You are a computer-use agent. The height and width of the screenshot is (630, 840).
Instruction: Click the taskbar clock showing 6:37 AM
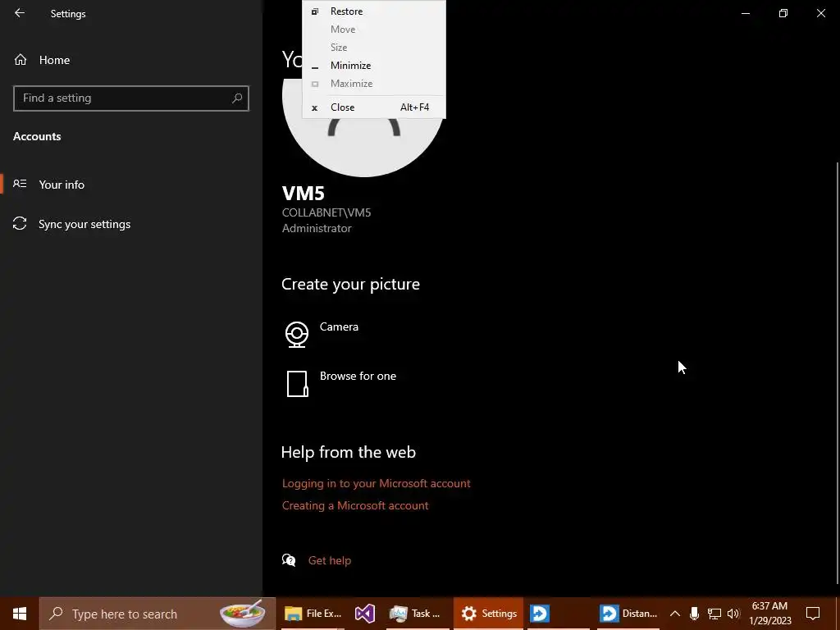769,614
